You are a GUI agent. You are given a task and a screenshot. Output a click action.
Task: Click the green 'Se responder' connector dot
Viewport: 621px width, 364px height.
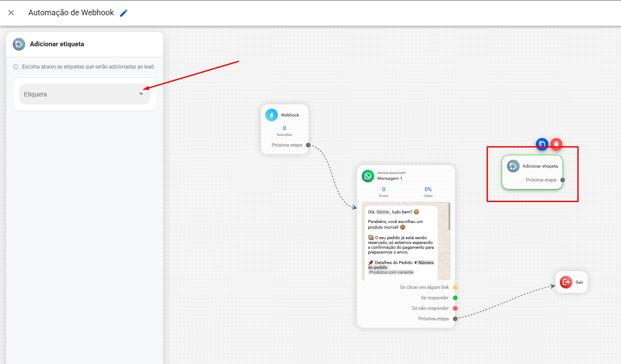(x=455, y=298)
